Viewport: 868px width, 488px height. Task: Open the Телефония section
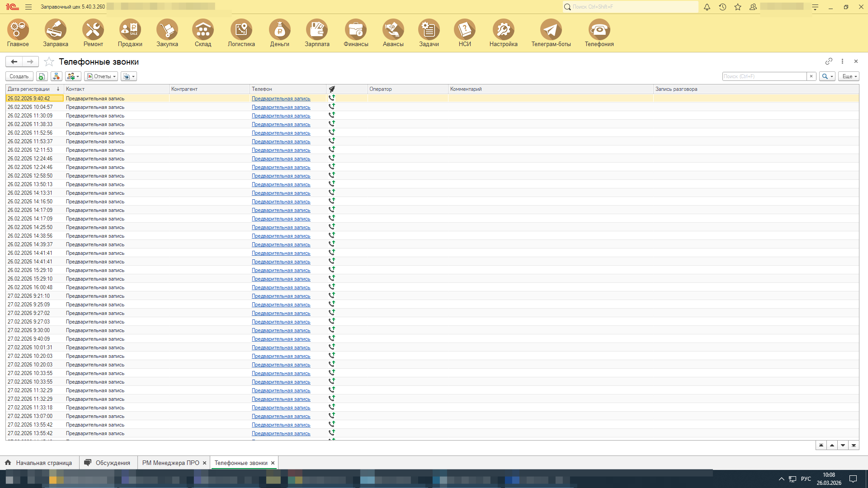[599, 33]
